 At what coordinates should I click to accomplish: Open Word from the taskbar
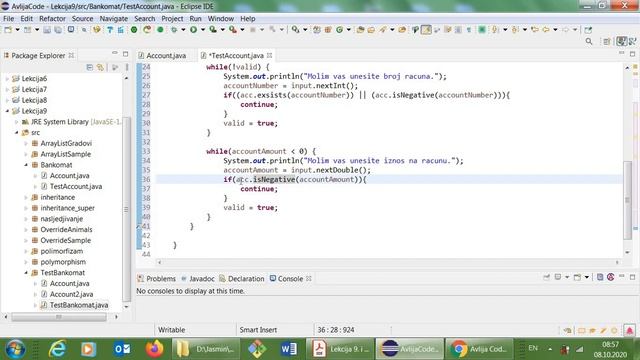(x=289, y=349)
